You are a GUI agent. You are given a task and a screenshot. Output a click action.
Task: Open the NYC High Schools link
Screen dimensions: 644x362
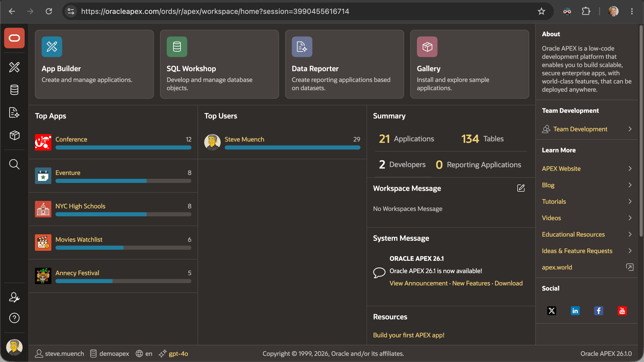coord(80,206)
